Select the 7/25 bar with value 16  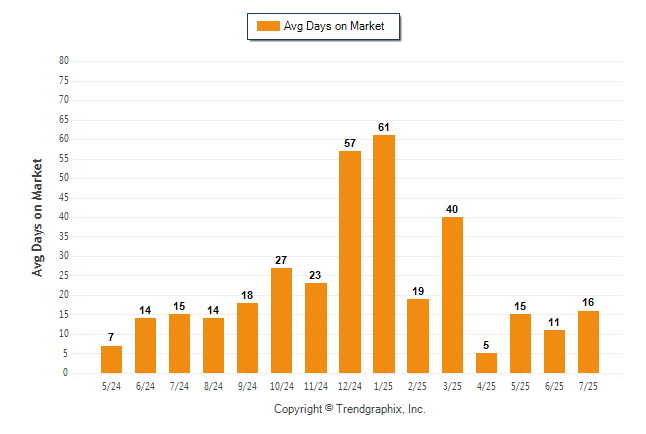point(588,342)
